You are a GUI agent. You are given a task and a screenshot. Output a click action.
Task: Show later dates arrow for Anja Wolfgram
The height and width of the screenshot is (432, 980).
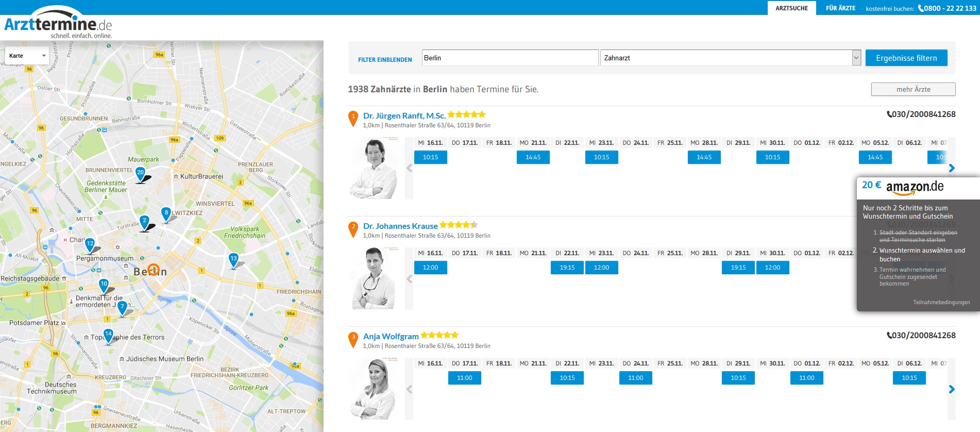[951, 389]
